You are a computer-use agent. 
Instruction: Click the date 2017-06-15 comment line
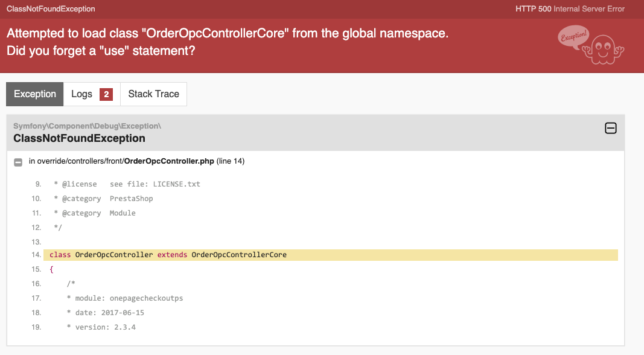pyautogui.click(x=105, y=313)
